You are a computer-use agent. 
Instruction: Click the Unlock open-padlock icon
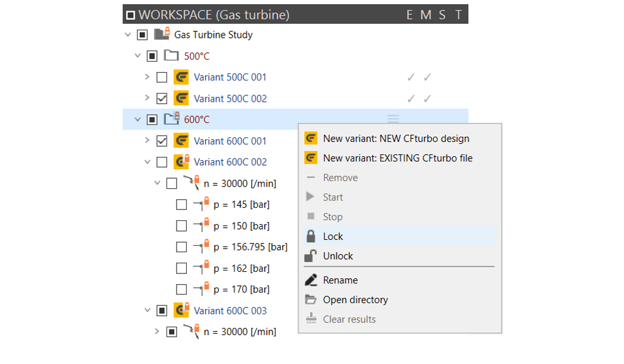(311, 256)
